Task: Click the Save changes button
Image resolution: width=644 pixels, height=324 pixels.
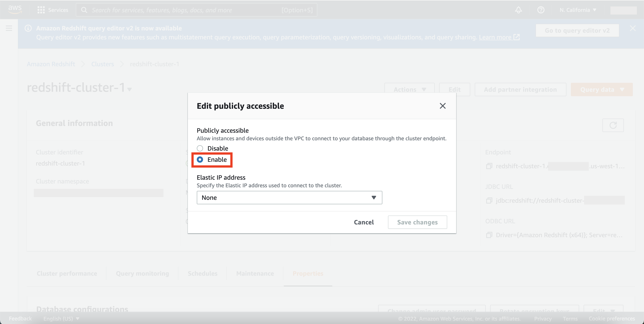Action: (x=417, y=222)
